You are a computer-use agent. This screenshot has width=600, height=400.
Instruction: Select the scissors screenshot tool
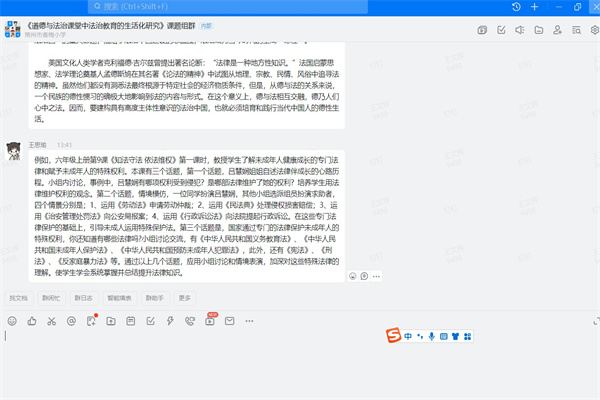pyautogui.click(x=52, y=321)
